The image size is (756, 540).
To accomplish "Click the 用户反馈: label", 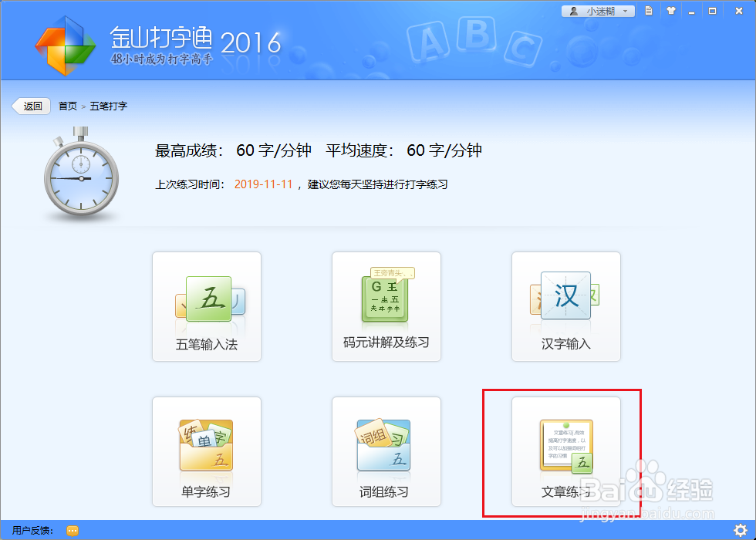I will pos(32,531).
